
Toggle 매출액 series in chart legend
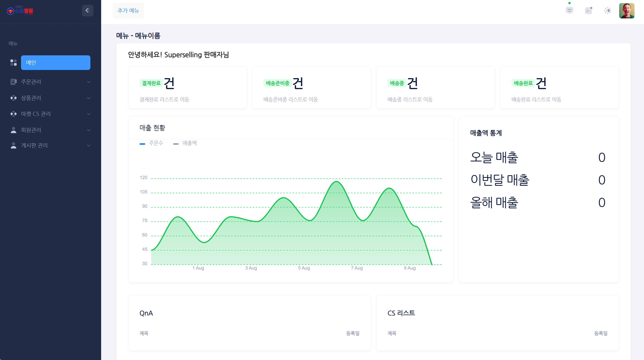pyautogui.click(x=185, y=143)
